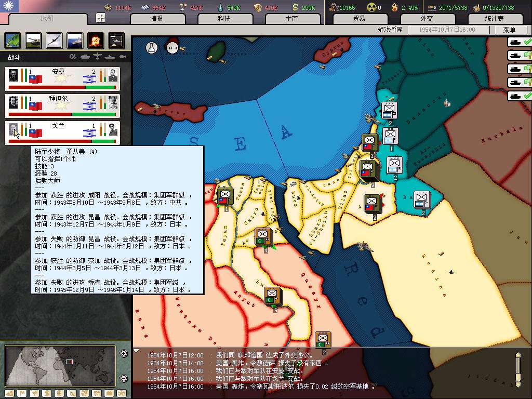This screenshot has height=399, width=532.
Task: Collapse the message log with the triangle
Action: (x=136, y=351)
